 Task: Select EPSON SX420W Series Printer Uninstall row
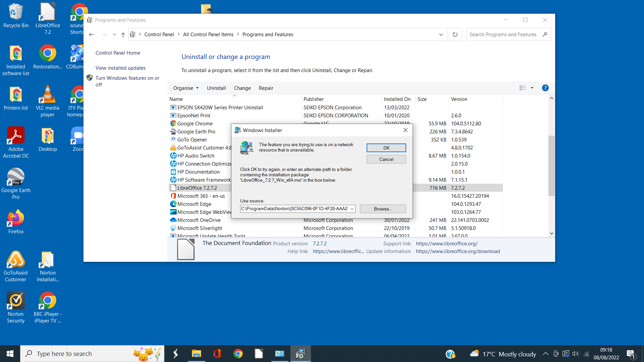335,108
